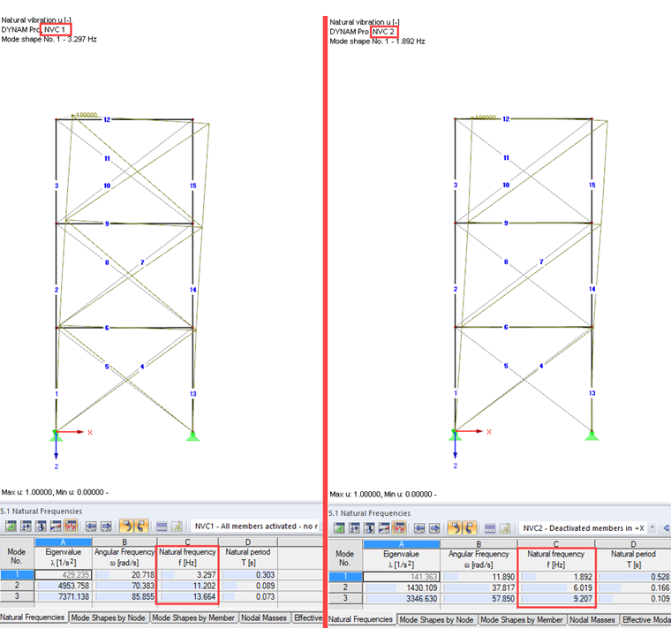Viewport: 671px width, 644px height.
Task: Click right-arrow table icon in NVC2 toolbar
Action: pos(434,528)
